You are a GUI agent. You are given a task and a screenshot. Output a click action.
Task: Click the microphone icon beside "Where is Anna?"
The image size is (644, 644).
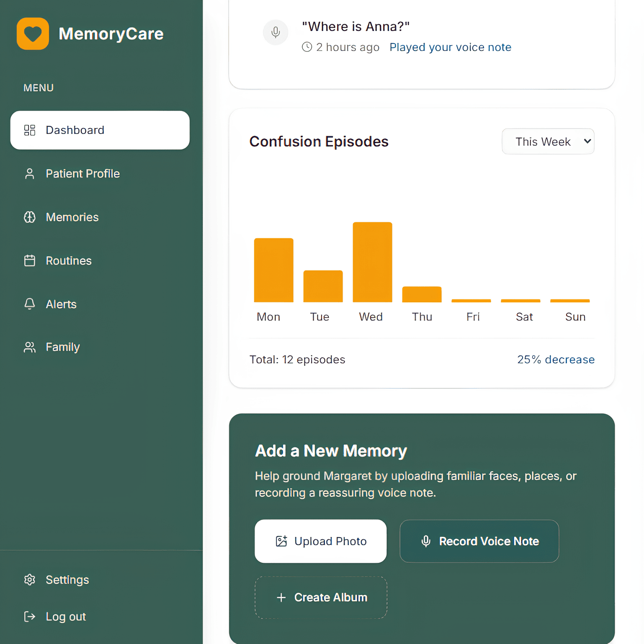coord(276,32)
